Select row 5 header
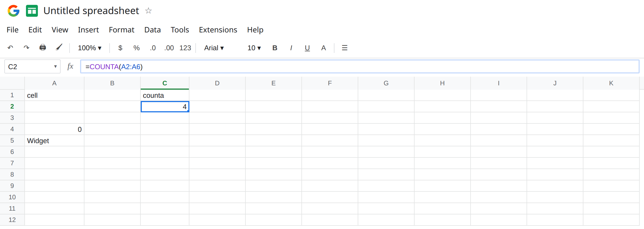Screen dimensions: 644x229 tap(12, 140)
